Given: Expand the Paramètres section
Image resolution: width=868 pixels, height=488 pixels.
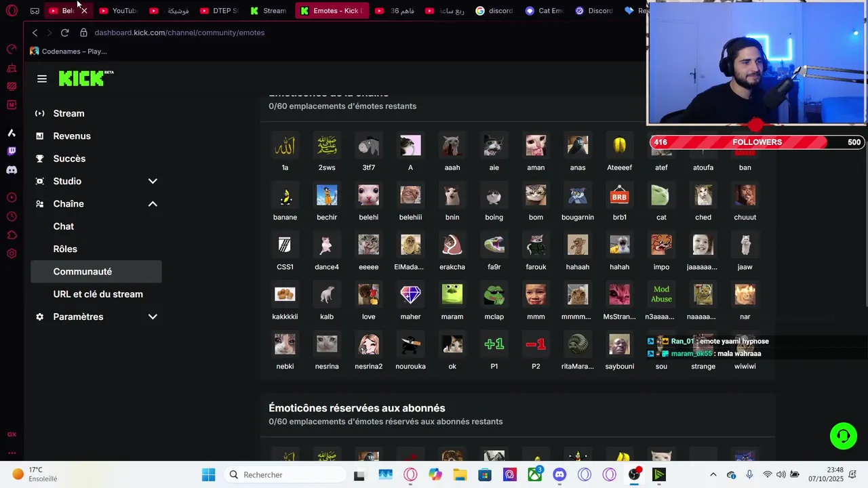Looking at the screenshot, I should [153, 317].
